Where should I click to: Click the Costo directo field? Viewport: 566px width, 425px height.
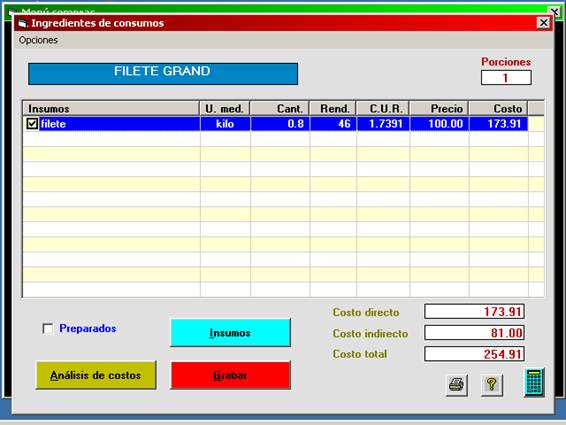tap(474, 311)
